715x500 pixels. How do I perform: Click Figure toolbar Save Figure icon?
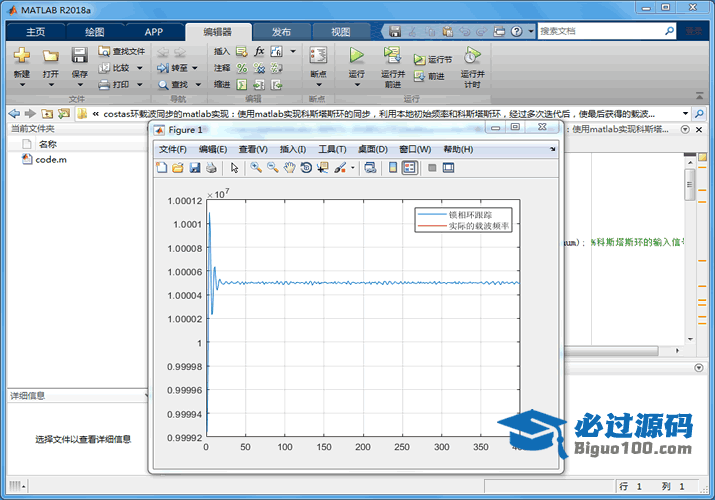(x=195, y=168)
